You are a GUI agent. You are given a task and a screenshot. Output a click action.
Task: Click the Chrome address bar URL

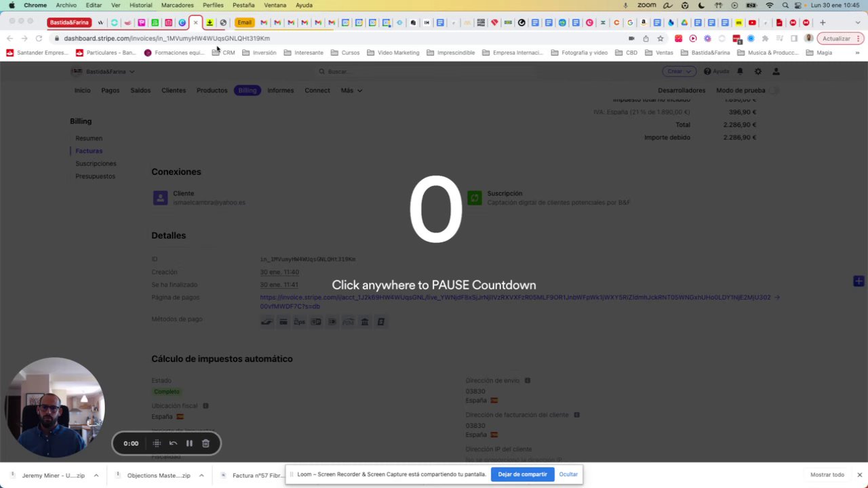pos(167,39)
